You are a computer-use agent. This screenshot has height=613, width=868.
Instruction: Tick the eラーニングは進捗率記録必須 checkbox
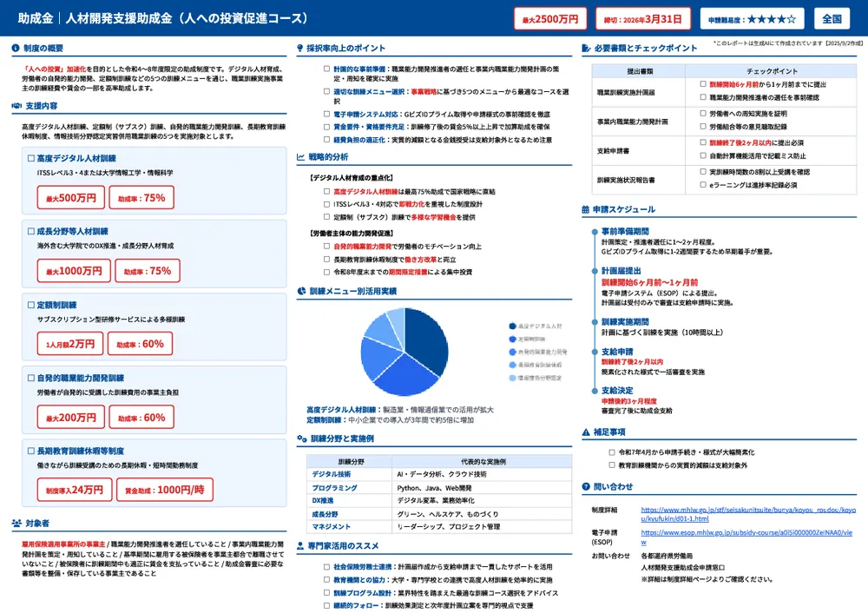click(x=703, y=185)
